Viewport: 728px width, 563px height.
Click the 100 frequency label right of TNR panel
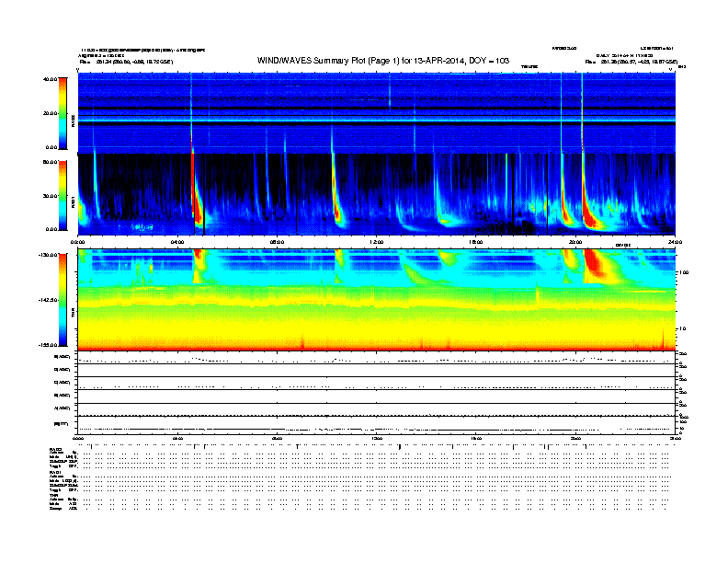(x=684, y=272)
